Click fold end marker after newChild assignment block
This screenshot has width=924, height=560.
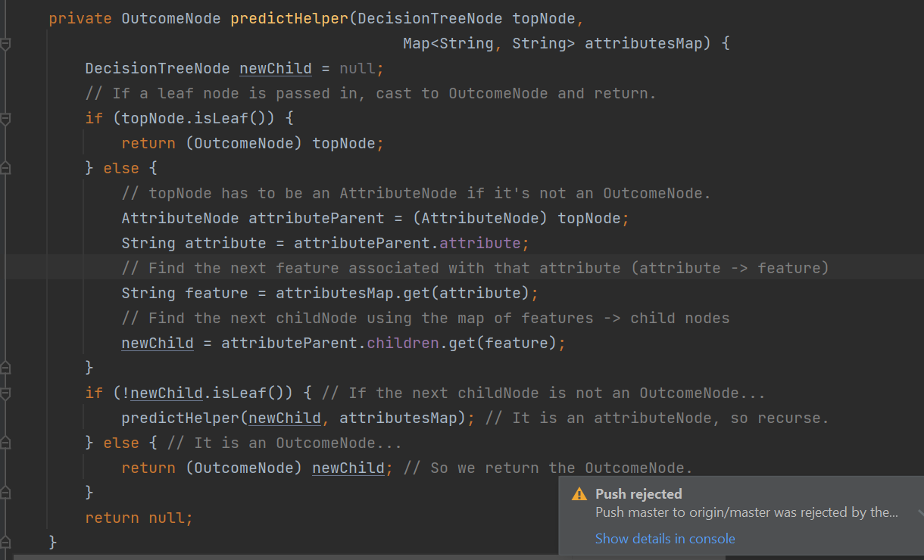pyautogui.click(x=6, y=368)
